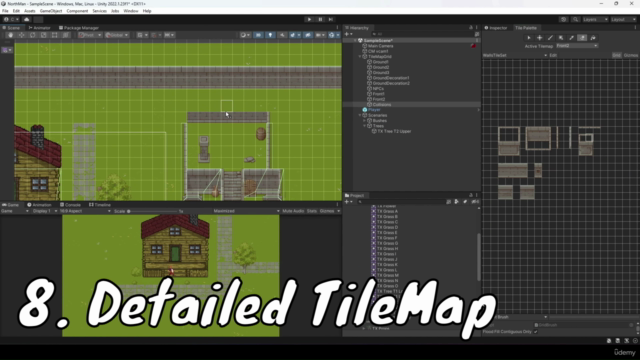The image size is (640, 360).
Task: Choose the Tile Palette Paintbrush tool
Action: coord(550,38)
